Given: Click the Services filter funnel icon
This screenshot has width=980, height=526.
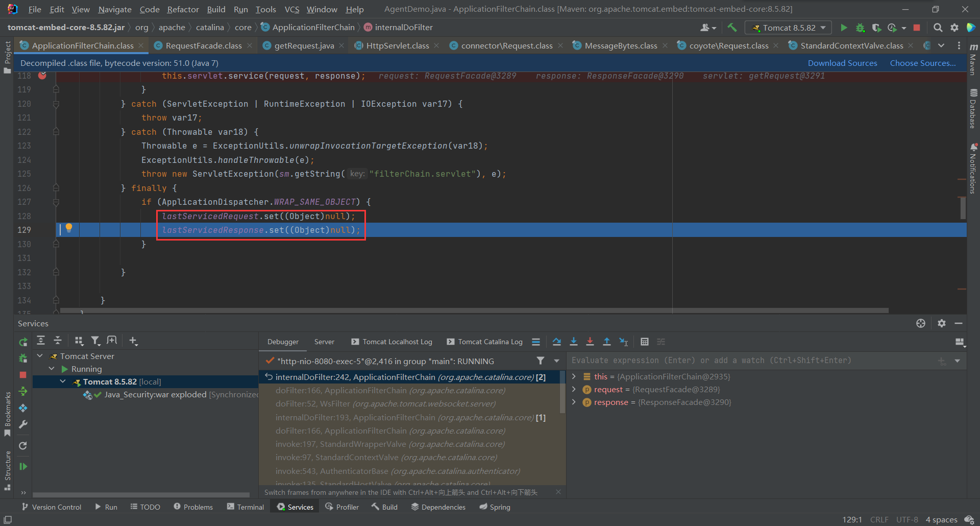Looking at the screenshot, I should [x=95, y=341].
